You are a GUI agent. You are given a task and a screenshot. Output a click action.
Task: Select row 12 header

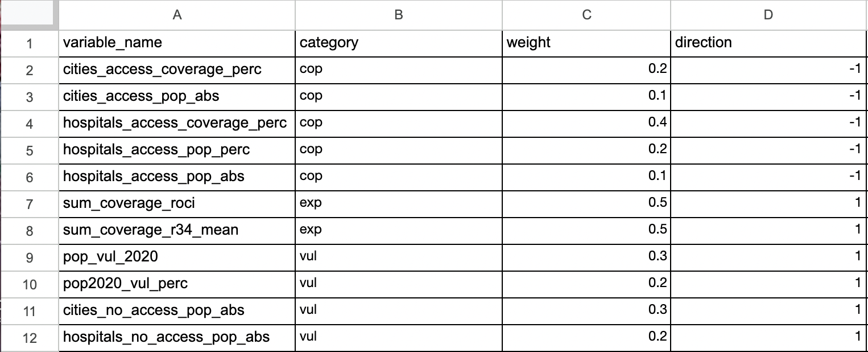[29, 338]
